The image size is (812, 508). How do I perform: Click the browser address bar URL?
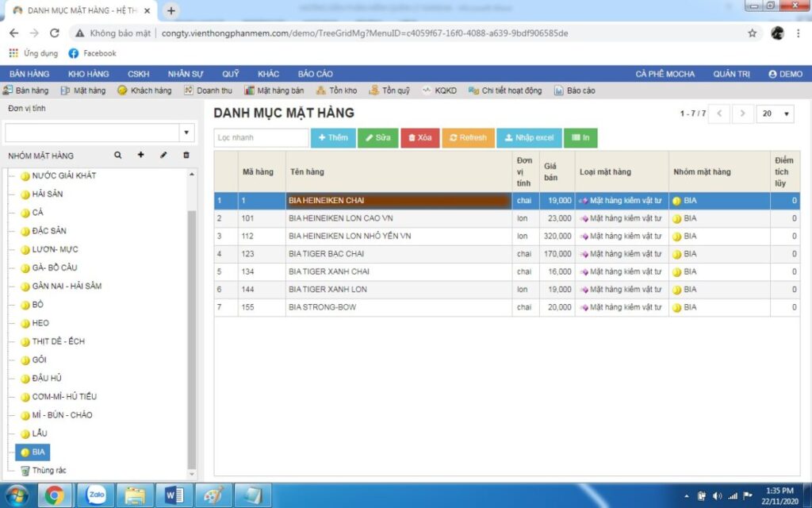[365, 33]
